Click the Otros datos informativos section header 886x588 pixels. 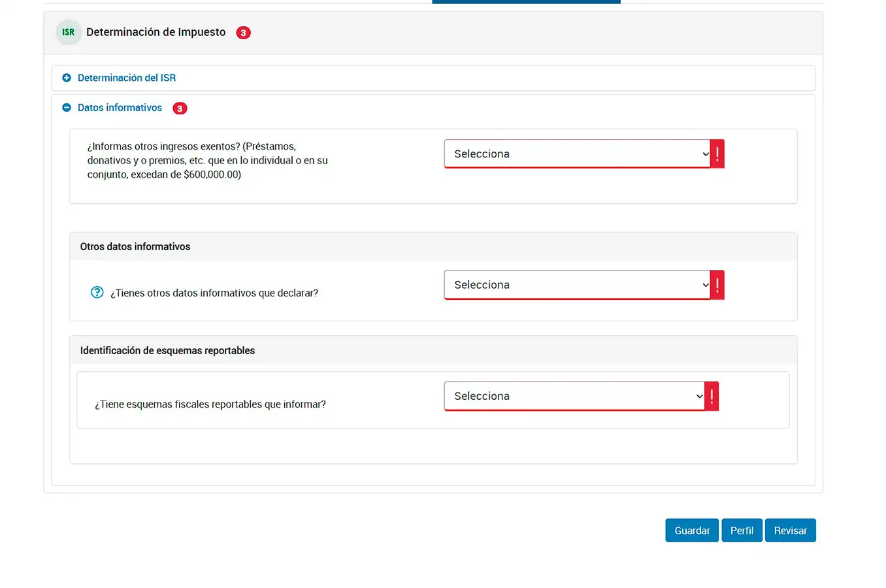pyautogui.click(x=135, y=246)
